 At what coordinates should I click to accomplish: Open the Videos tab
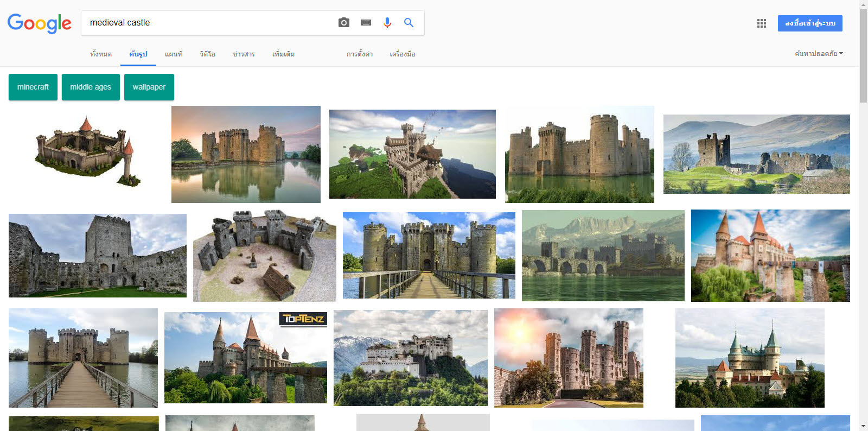tap(207, 54)
